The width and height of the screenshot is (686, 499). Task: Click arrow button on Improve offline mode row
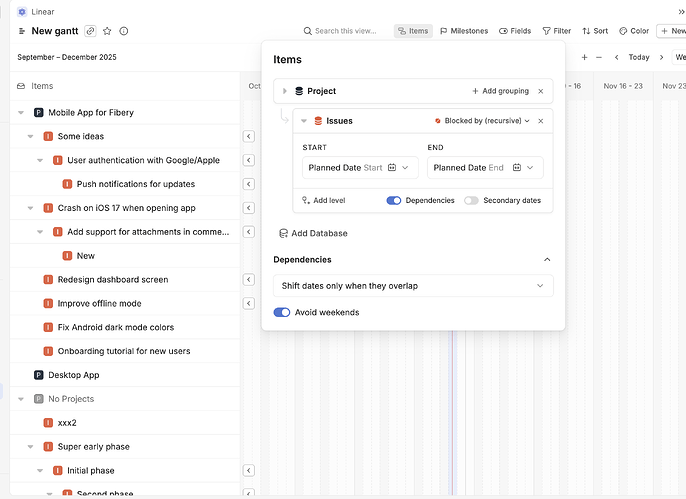pyautogui.click(x=248, y=304)
